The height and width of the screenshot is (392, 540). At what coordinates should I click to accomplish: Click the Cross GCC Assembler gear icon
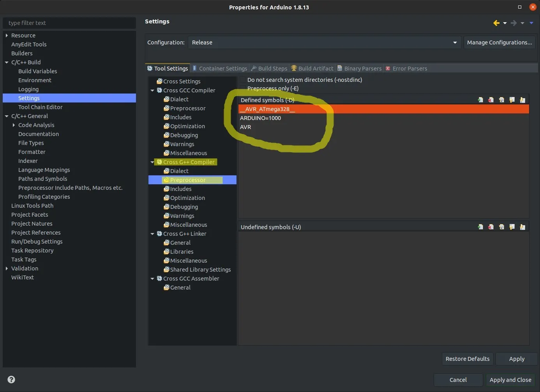pos(159,279)
